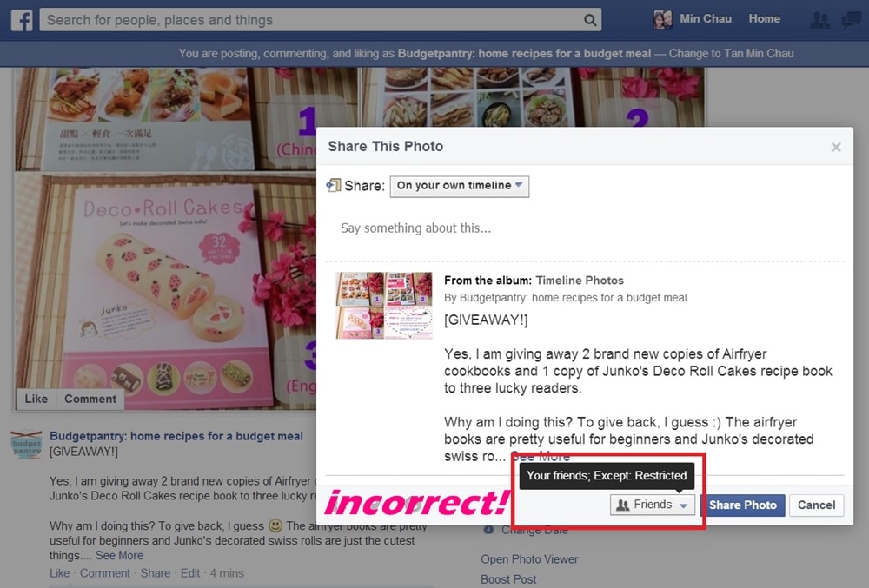Open the friend requests icon

(819, 21)
